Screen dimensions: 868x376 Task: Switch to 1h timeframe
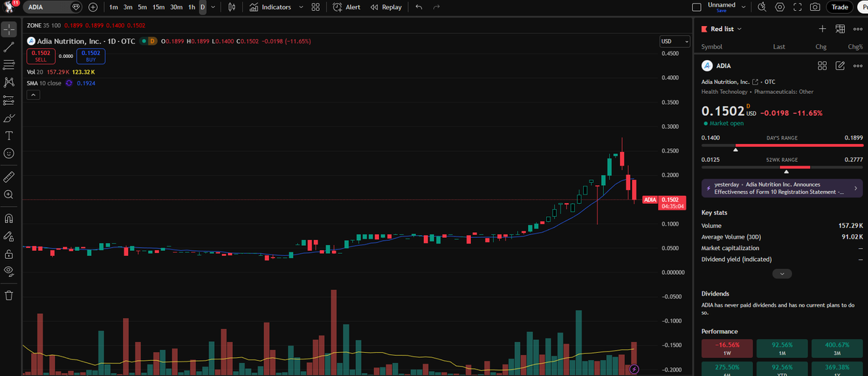[x=192, y=7]
